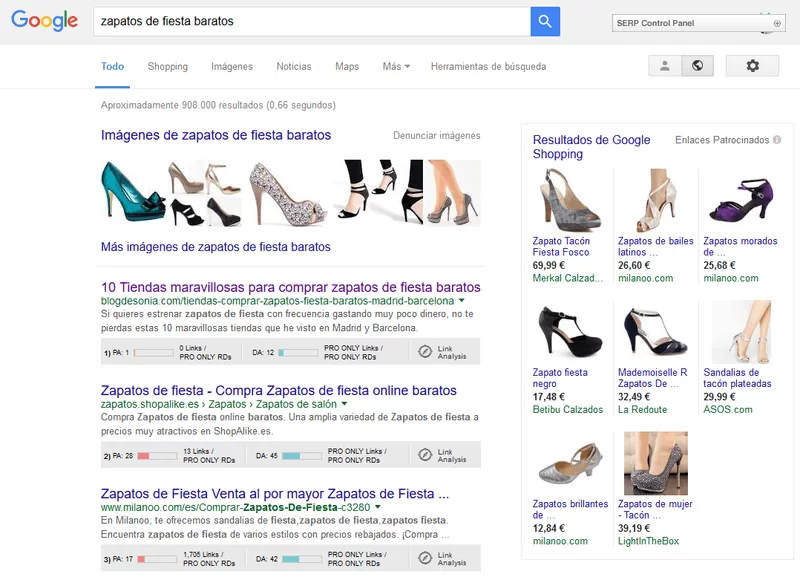Click Zapato fiesta negro product image
This screenshot has height=583, width=800.
pos(569,332)
